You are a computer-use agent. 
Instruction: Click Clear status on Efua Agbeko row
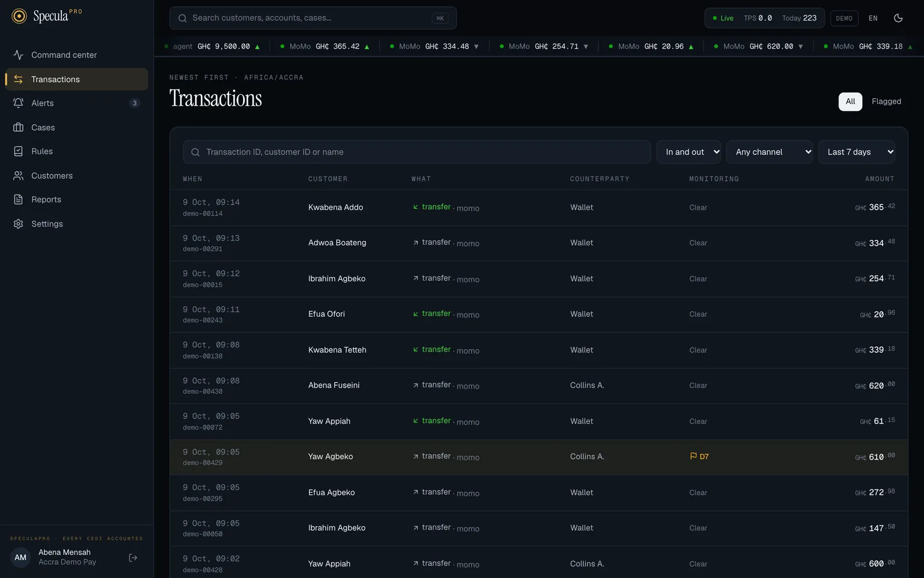tap(698, 492)
